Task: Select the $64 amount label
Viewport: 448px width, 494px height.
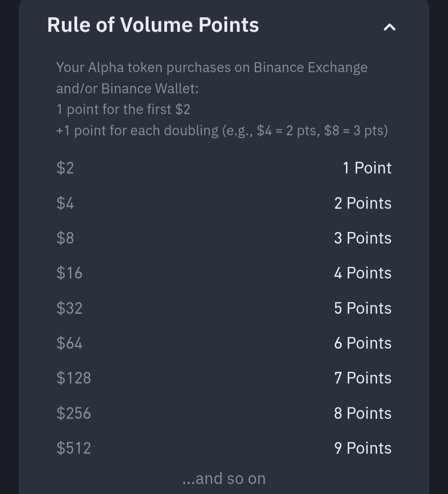Action: coord(69,343)
